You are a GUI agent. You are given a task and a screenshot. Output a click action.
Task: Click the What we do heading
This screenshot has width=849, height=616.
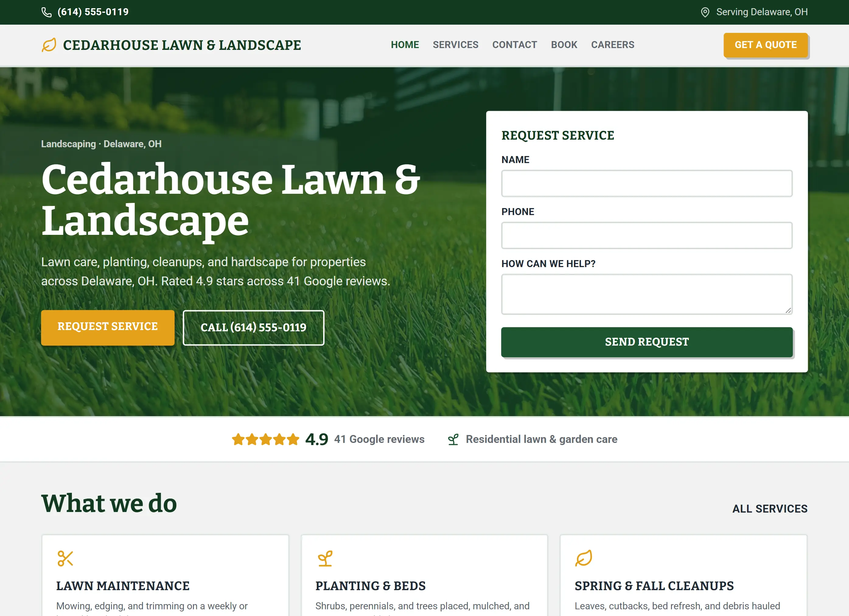pyautogui.click(x=109, y=503)
